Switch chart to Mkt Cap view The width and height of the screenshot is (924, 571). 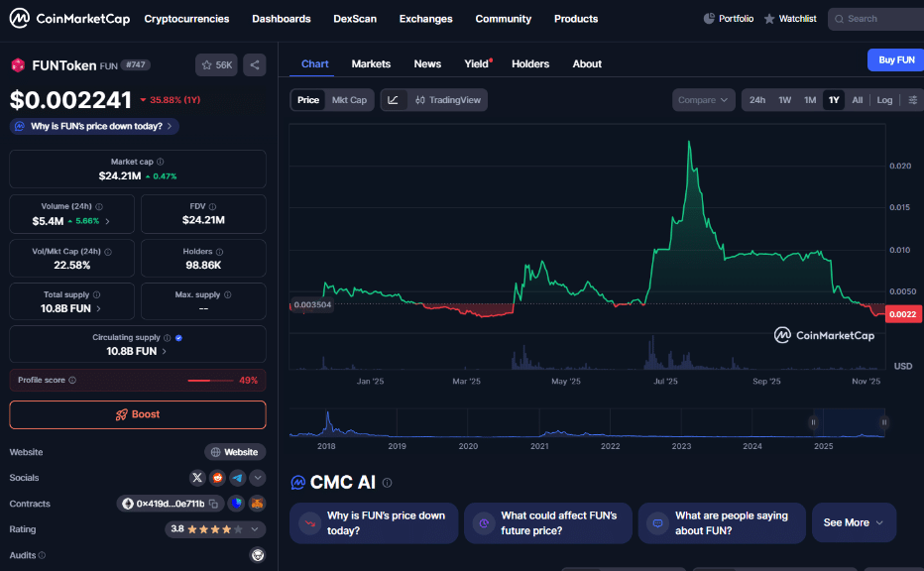[x=349, y=100]
